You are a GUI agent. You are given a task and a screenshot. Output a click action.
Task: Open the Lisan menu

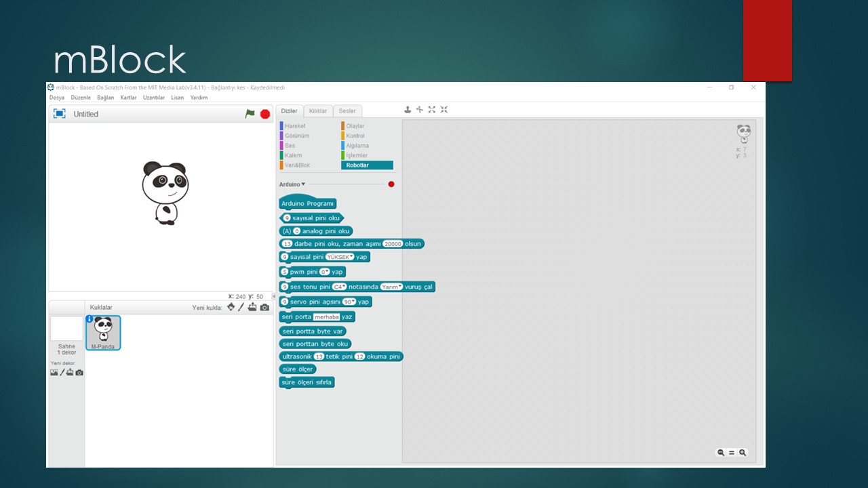pyautogui.click(x=177, y=98)
